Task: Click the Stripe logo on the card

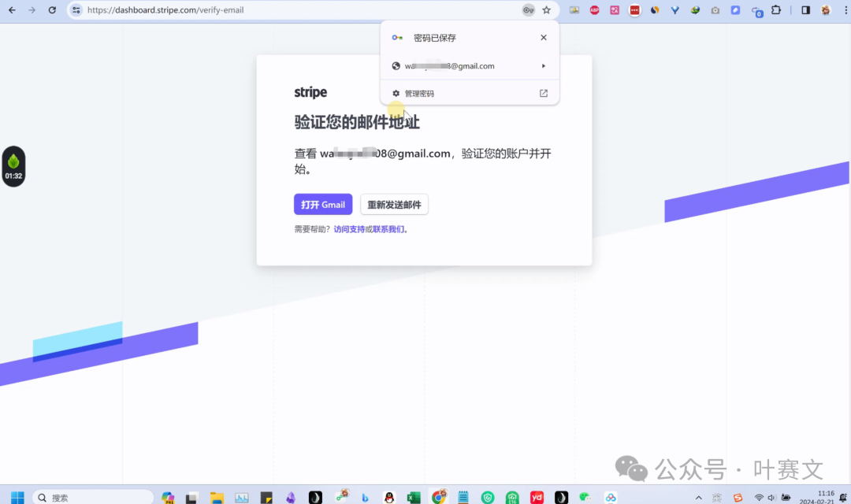Action: (310, 92)
